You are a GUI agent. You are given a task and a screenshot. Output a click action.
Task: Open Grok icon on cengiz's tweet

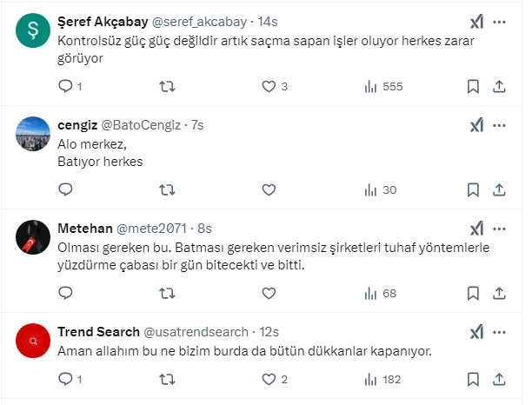pos(476,125)
